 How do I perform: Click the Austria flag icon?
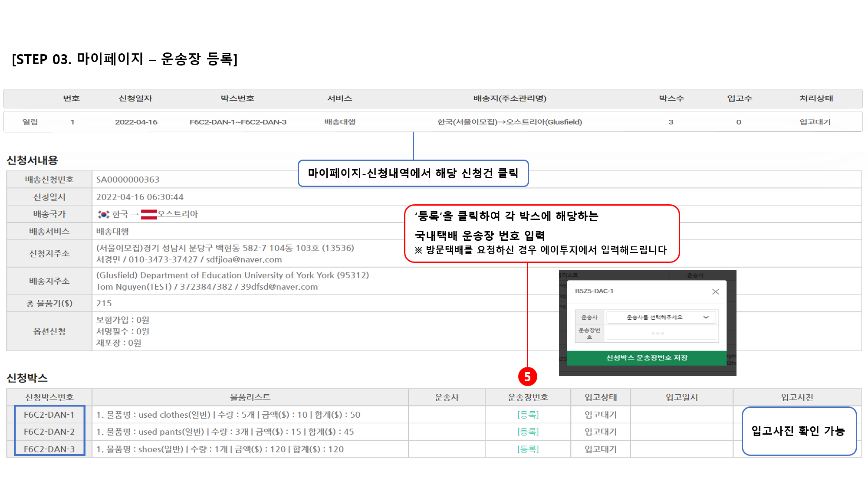[x=149, y=214]
